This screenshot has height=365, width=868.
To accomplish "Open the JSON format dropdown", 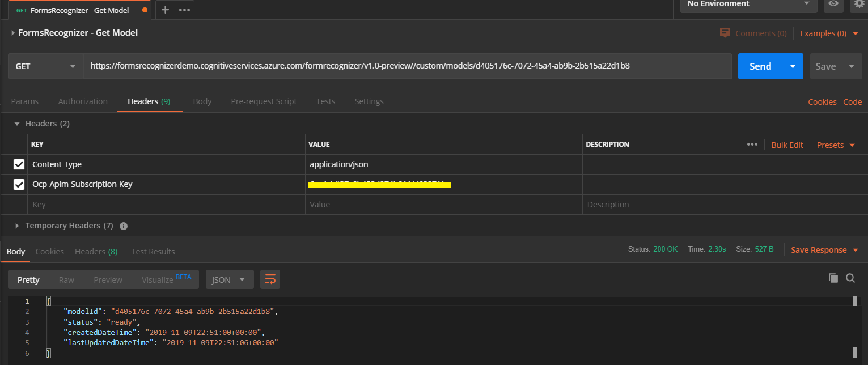I will pyautogui.click(x=229, y=279).
